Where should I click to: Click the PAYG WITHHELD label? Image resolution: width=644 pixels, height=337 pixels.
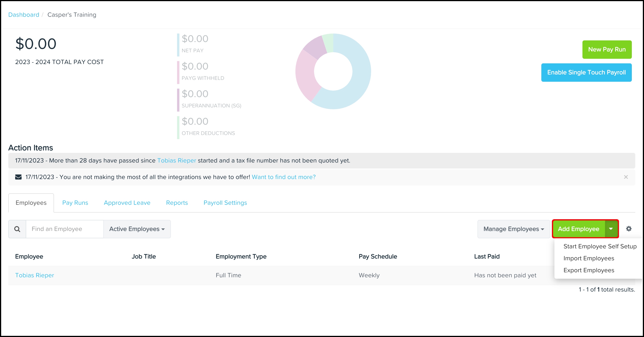tap(203, 78)
